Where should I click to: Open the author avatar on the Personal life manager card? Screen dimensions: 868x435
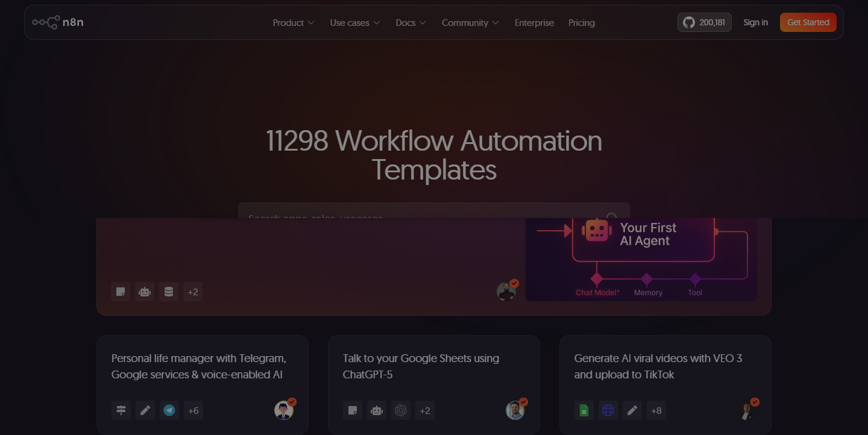tap(284, 410)
